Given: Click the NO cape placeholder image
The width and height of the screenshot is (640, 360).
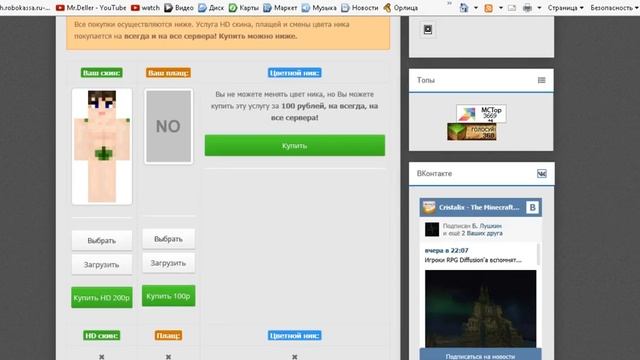Looking at the screenshot, I should click(168, 126).
